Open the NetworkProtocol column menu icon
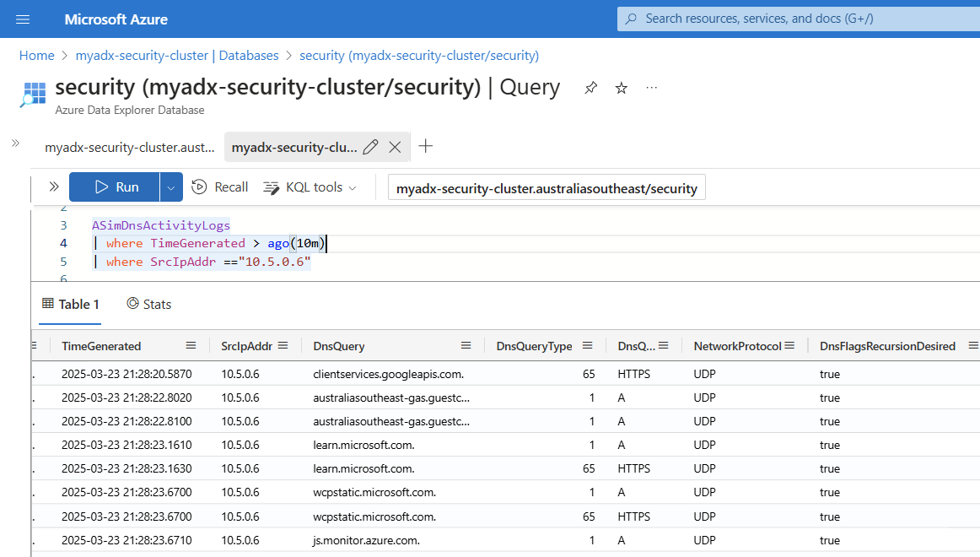 tap(789, 346)
